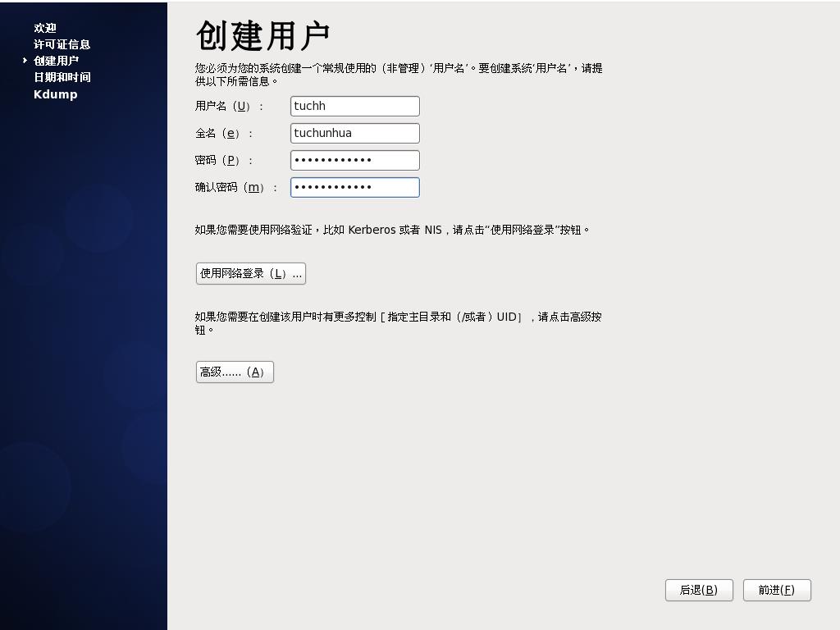Click the 后退(B) back button
The height and width of the screenshot is (630, 840).
pos(699,590)
